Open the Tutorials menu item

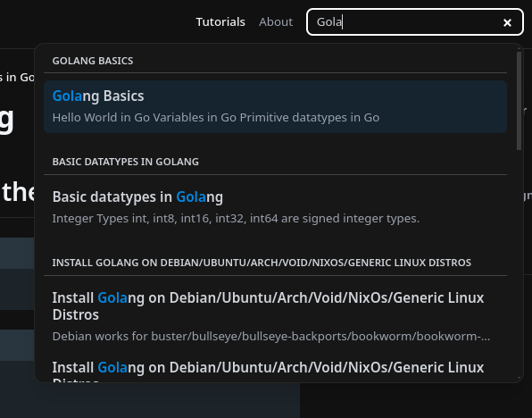point(220,22)
